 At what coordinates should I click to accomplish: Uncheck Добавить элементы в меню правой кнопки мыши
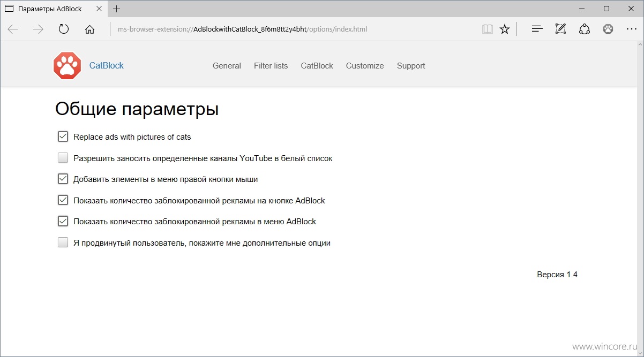point(63,179)
